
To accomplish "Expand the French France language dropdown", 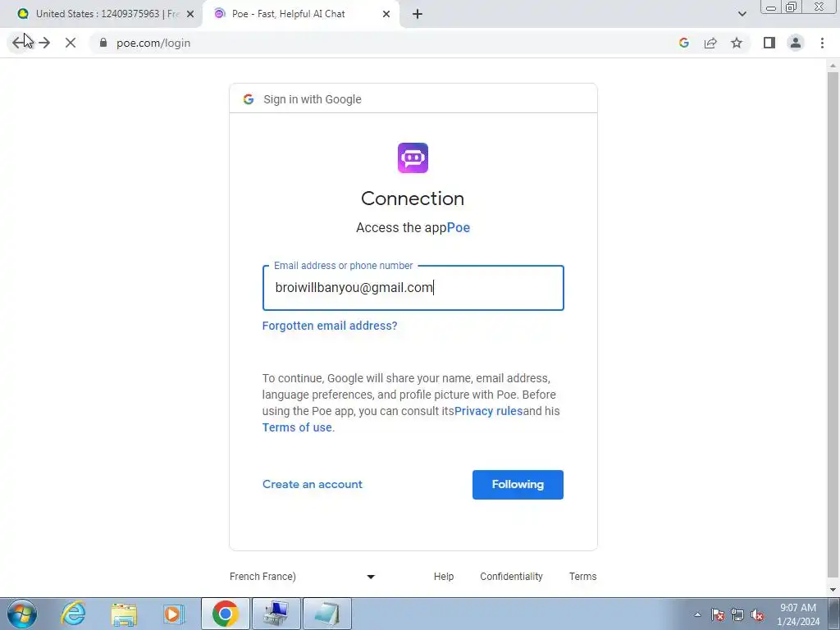I will pos(303,577).
